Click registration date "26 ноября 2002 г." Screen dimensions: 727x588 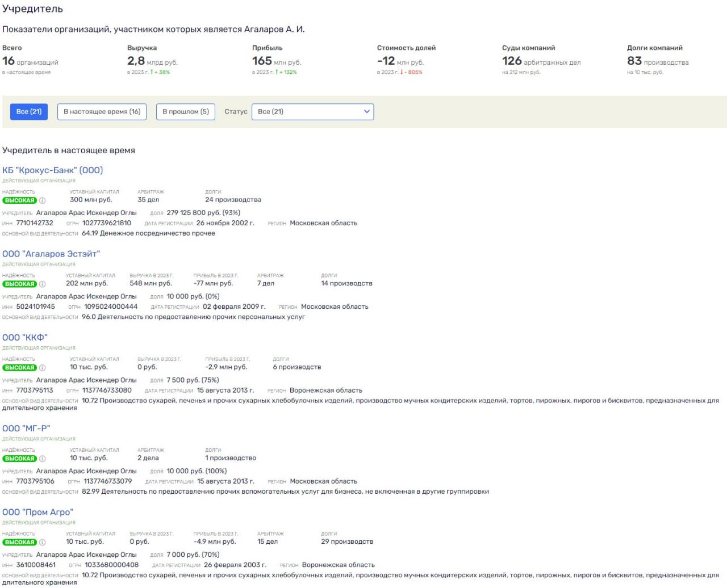tap(225, 223)
